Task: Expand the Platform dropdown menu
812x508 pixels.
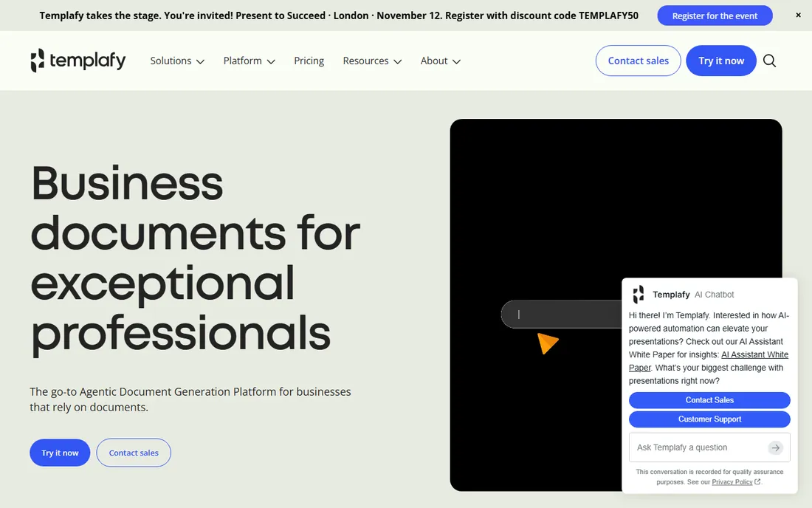Action: 249,61
